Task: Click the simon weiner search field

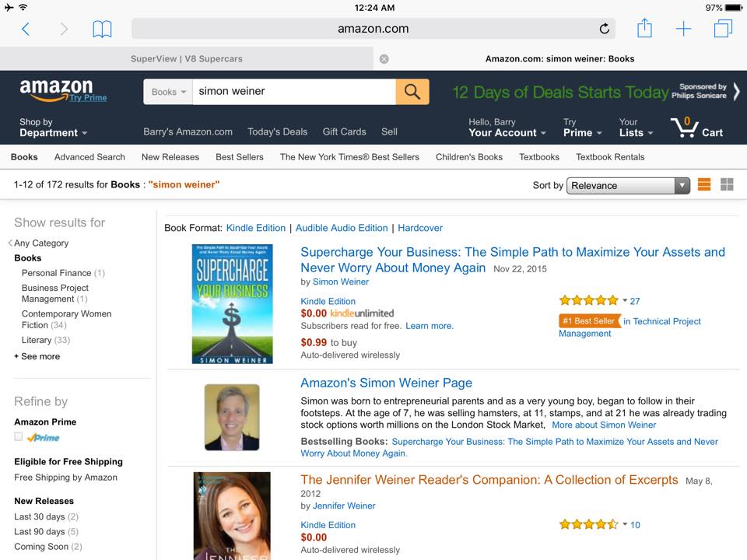Action: [294, 92]
